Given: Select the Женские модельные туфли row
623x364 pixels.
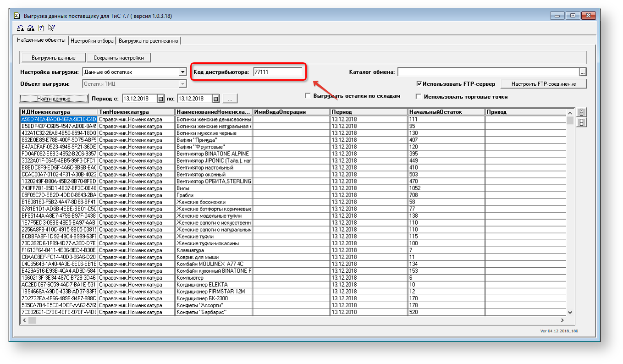Looking at the screenshot, I should click(293, 215).
